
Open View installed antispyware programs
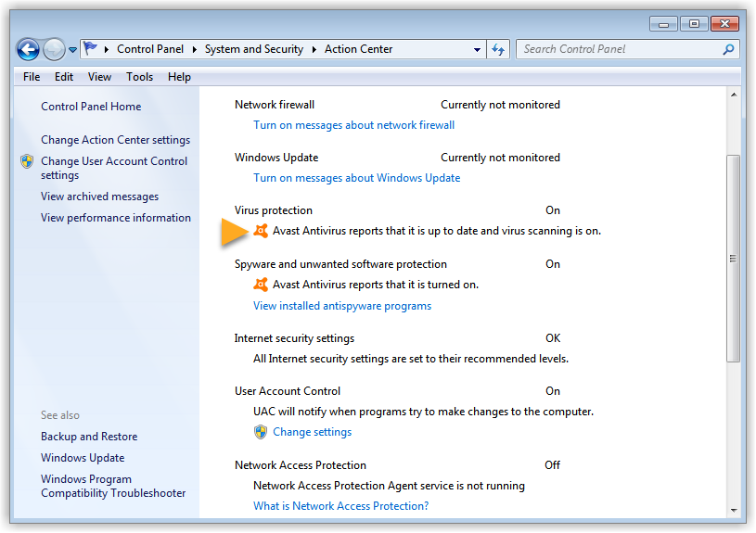[x=342, y=306]
